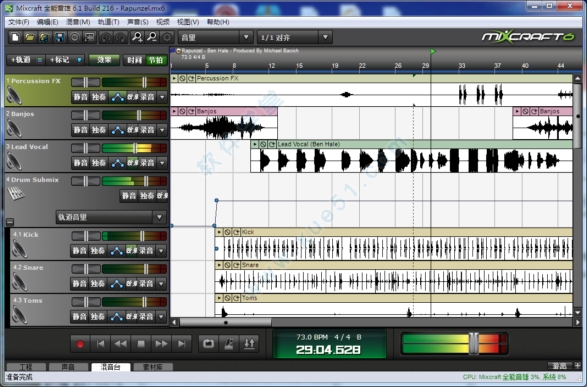Click the New Project toolbar icon
This screenshot has width=587, height=387.
[x=15, y=37]
